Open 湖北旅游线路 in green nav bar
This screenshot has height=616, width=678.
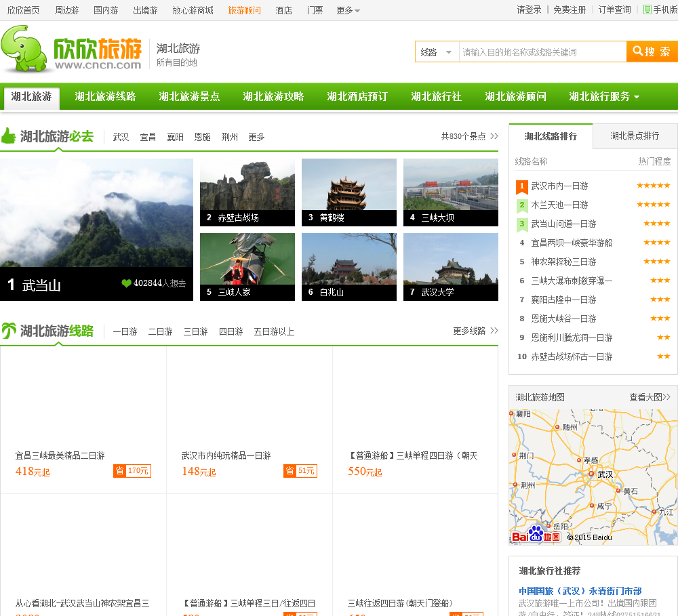coord(105,96)
